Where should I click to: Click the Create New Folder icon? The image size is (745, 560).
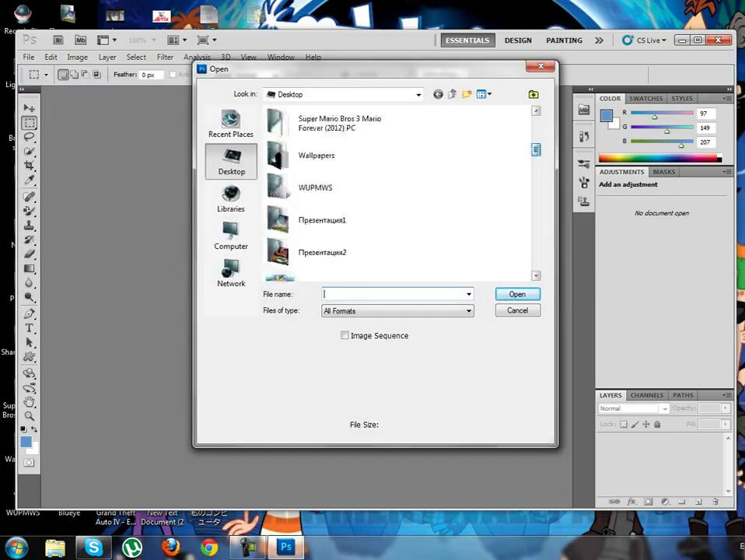[x=467, y=94]
